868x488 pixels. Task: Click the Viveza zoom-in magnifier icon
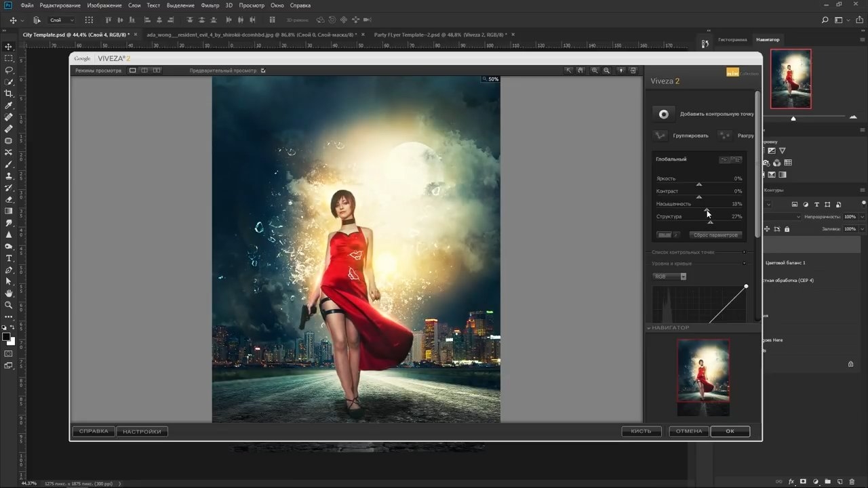point(595,70)
